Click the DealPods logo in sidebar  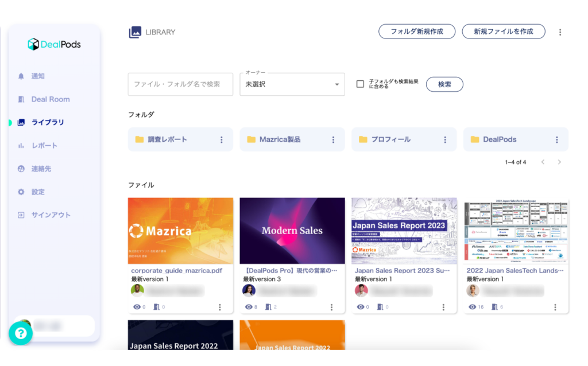coord(55,44)
